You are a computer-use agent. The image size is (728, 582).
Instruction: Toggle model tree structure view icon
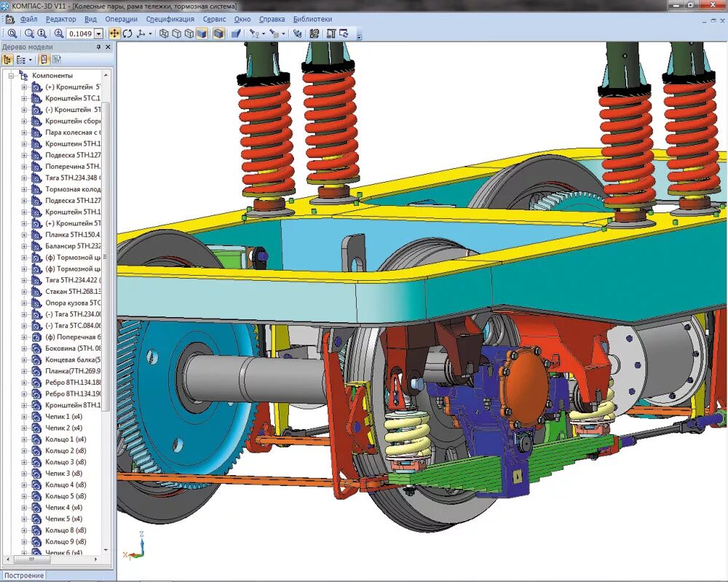click(x=7, y=60)
